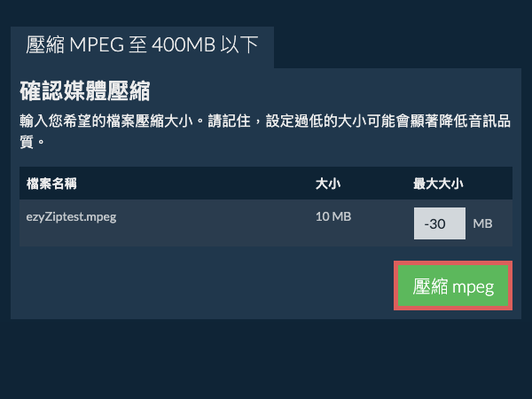Click the trailing 質。 text line
Image resolution: width=532 pixels, height=399 pixels.
click(x=32, y=141)
